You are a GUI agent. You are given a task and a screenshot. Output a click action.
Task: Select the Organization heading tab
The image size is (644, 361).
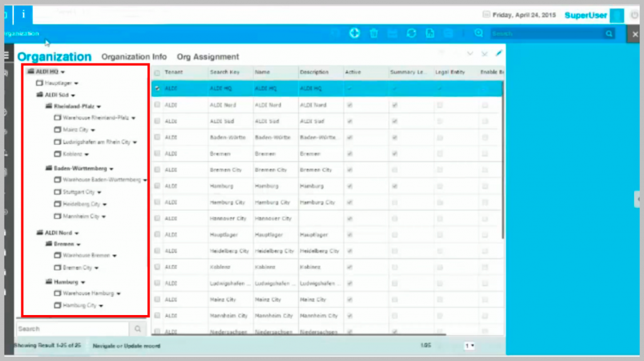point(54,57)
